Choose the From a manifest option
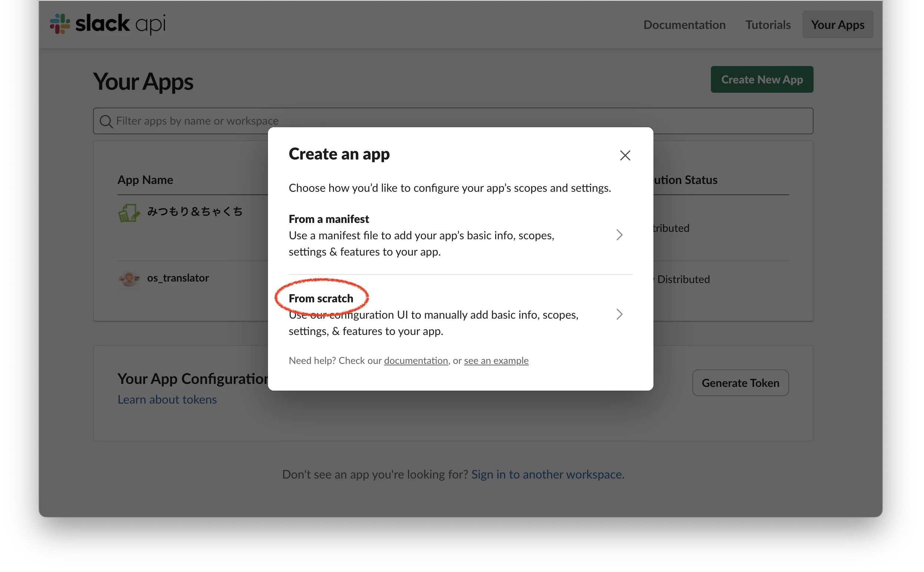 pos(460,235)
